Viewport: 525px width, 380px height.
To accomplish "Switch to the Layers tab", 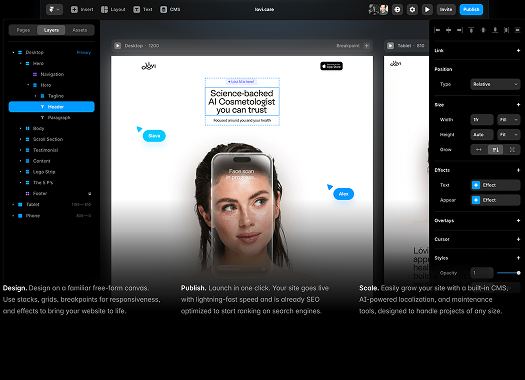I will click(x=51, y=30).
